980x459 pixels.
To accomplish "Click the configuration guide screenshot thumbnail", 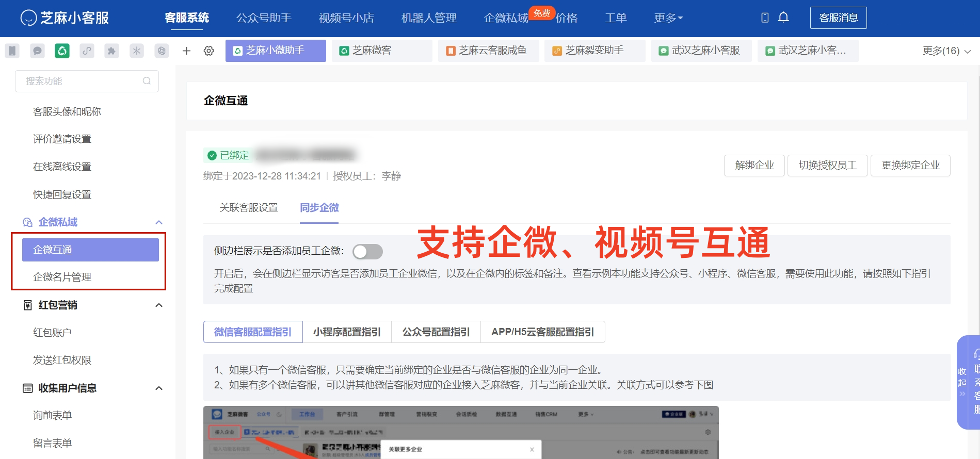I will click(x=461, y=432).
